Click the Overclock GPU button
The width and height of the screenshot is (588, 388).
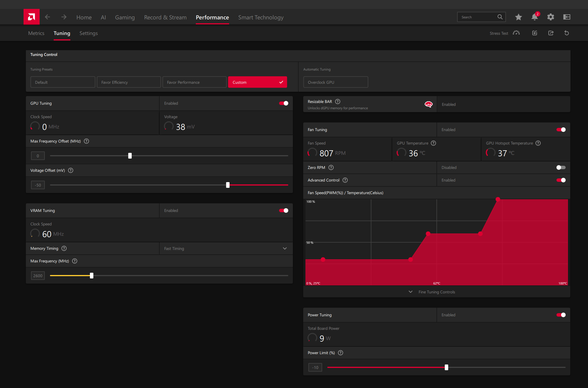coord(336,82)
